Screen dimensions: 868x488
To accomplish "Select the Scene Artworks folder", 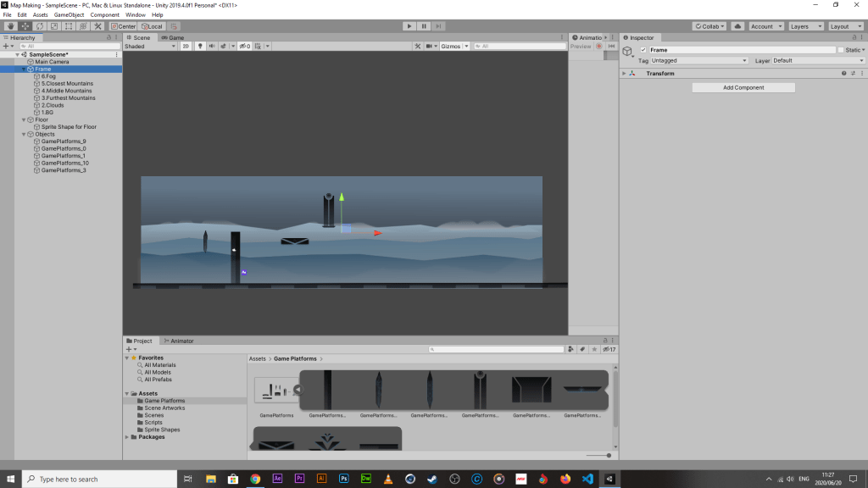I will [x=164, y=408].
